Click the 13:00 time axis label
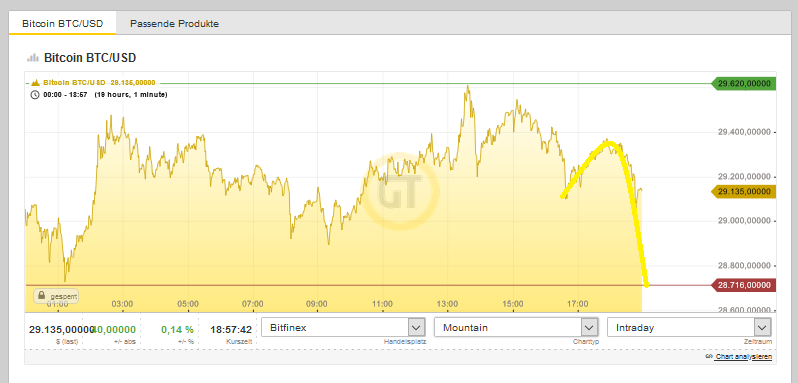The width and height of the screenshot is (798, 383). 447,304
